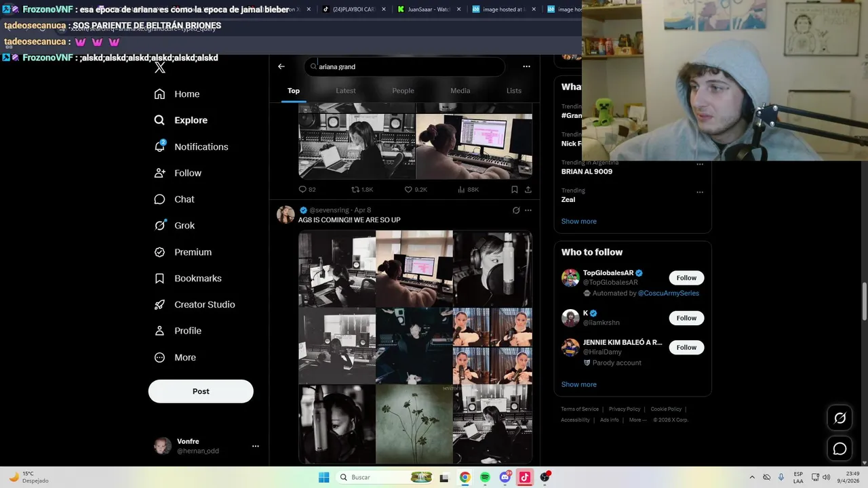Open Discord from the taskbar
This screenshot has height=488, width=868.
coord(505,477)
